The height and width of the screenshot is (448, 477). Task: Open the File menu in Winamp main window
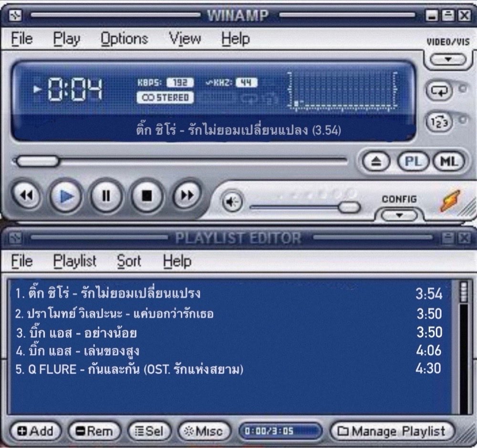click(x=22, y=39)
